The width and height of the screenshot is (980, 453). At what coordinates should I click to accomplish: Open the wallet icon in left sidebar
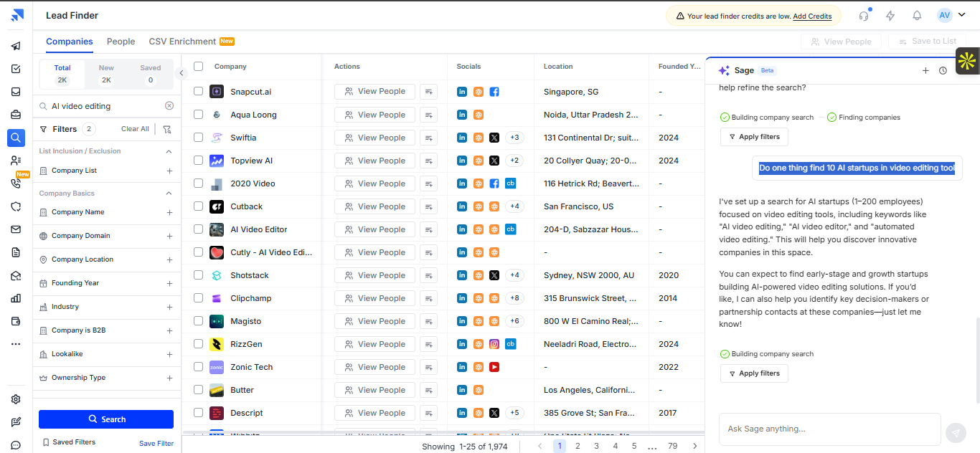(x=16, y=321)
